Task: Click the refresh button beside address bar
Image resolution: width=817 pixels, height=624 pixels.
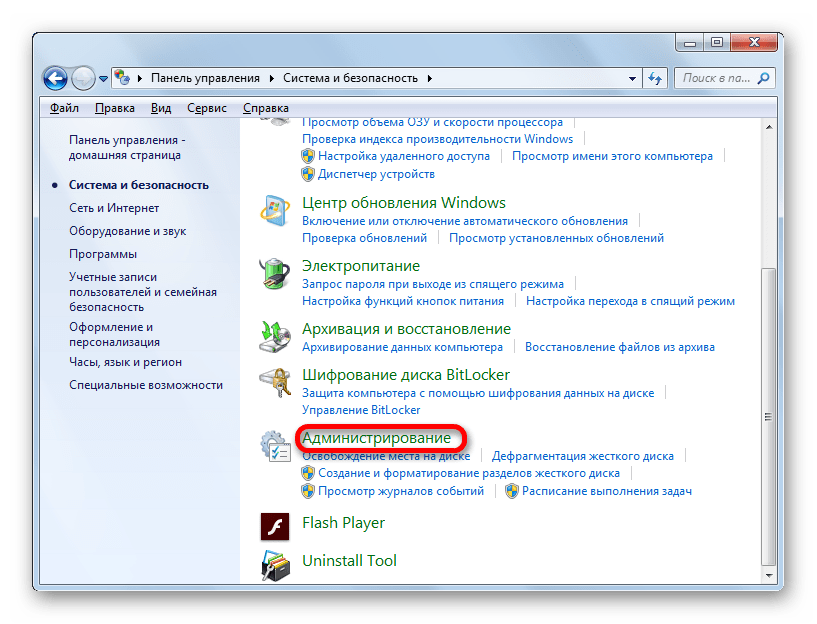Action: pyautogui.click(x=655, y=78)
